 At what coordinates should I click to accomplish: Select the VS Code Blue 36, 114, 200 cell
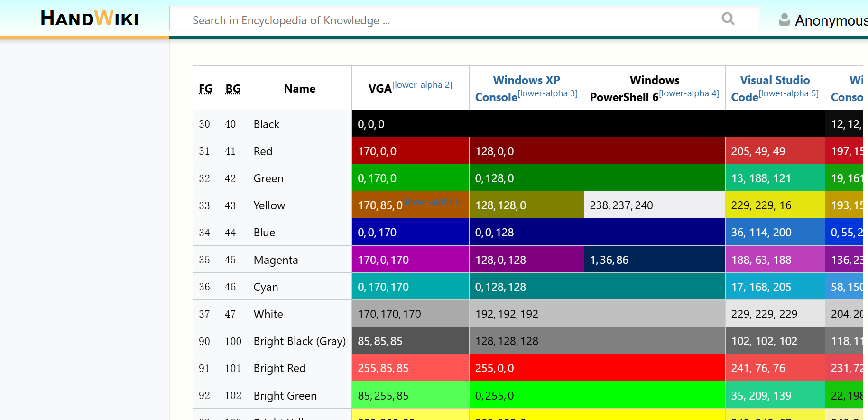point(775,232)
